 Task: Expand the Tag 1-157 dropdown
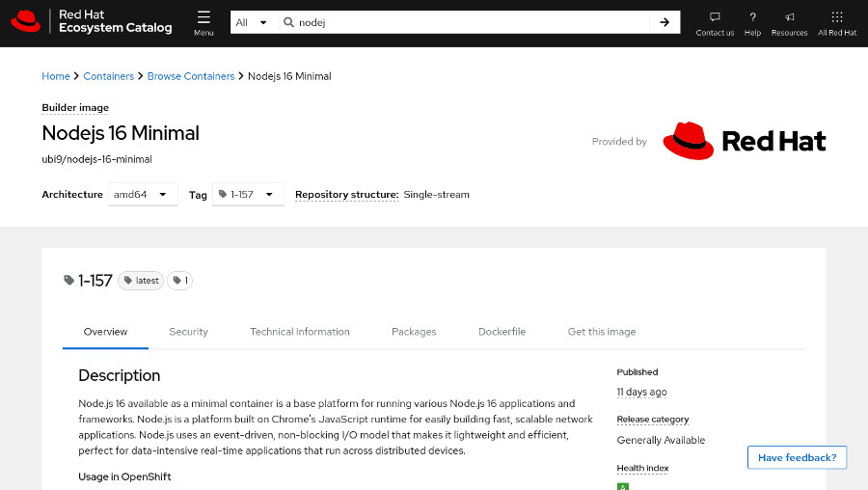click(x=248, y=194)
